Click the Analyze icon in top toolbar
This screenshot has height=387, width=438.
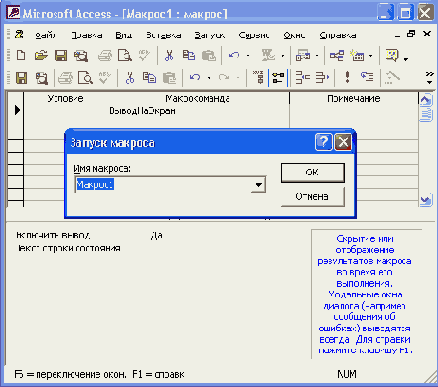[x=303, y=55]
